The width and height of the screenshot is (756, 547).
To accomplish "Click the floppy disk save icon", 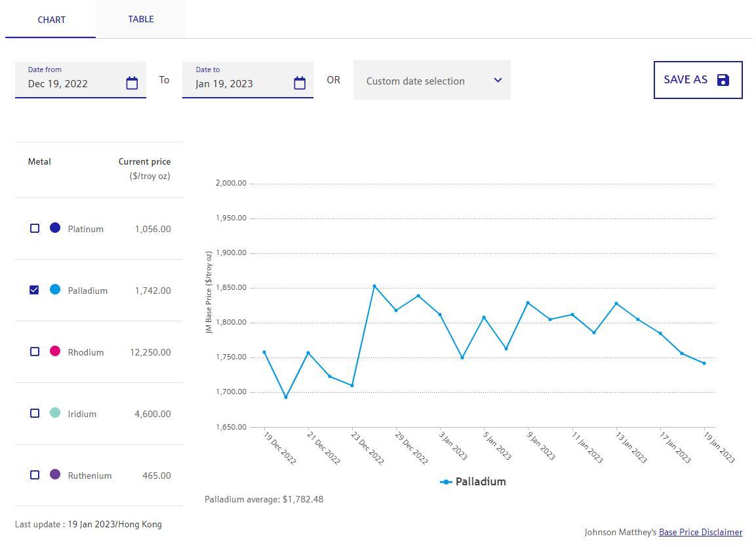I will click(723, 80).
